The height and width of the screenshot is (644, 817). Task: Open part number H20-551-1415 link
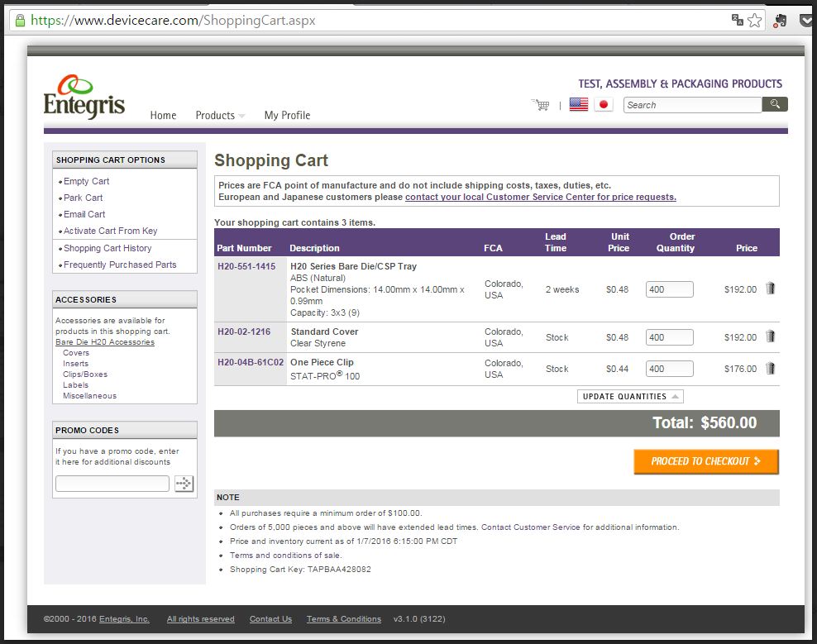point(246,266)
